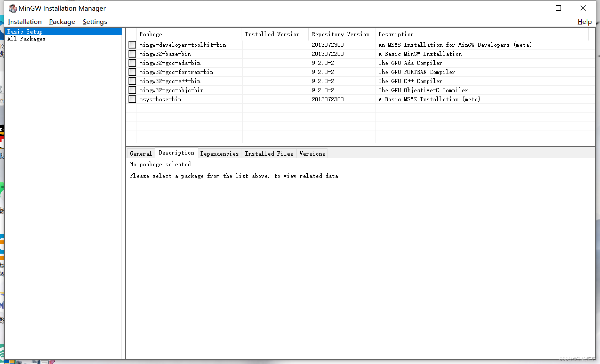
Task: Click the Repository Version column header
Action: tap(342, 34)
